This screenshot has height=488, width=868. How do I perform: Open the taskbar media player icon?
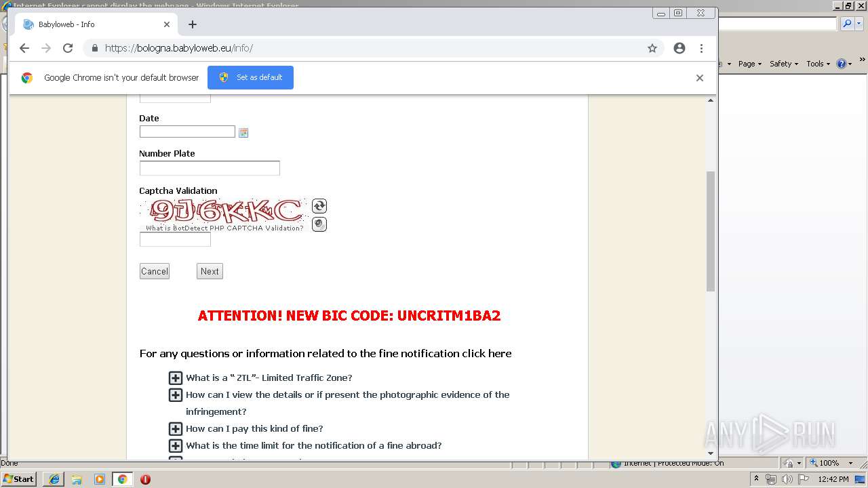coord(100,479)
